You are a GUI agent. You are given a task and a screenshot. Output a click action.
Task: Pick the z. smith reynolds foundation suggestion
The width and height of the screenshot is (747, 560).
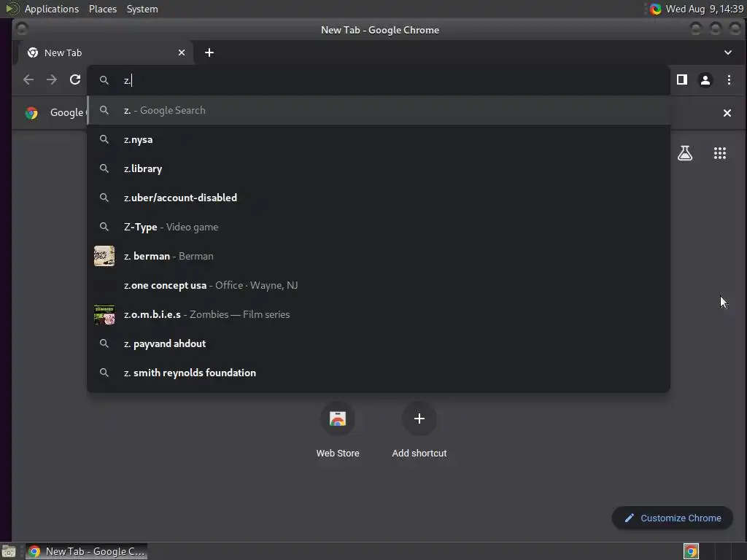click(x=379, y=373)
